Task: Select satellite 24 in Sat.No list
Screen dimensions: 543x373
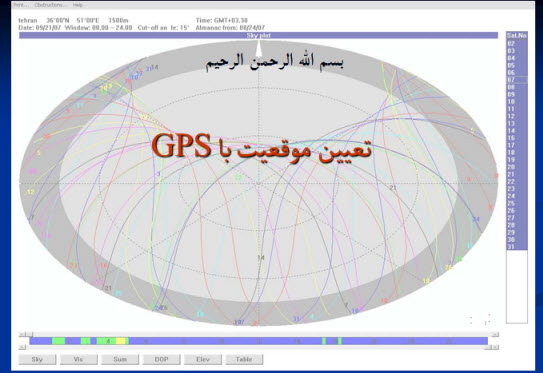Action: pos(517,196)
